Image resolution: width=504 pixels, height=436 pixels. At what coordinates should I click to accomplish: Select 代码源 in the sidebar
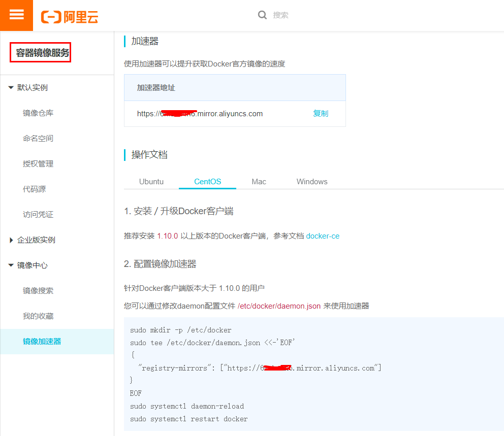point(34,189)
